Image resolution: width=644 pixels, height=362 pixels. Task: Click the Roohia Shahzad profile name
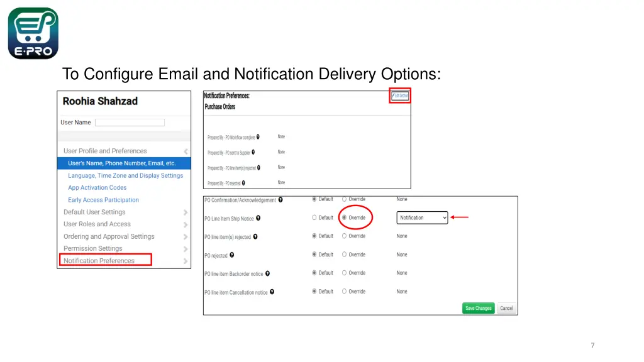coord(100,101)
